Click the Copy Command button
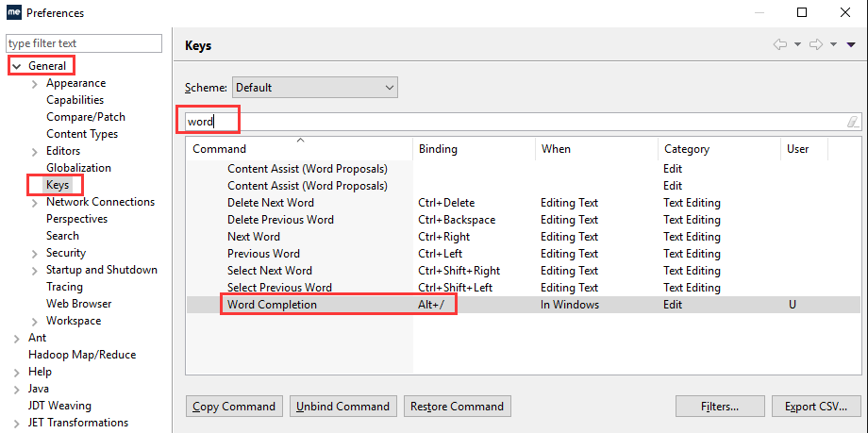This screenshot has height=433, width=868. [x=234, y=407]
